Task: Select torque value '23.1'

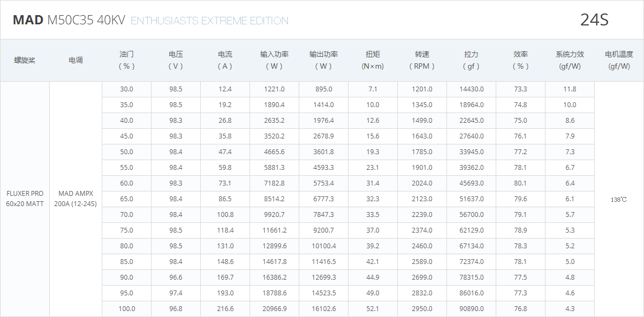Action: [373, 168]
